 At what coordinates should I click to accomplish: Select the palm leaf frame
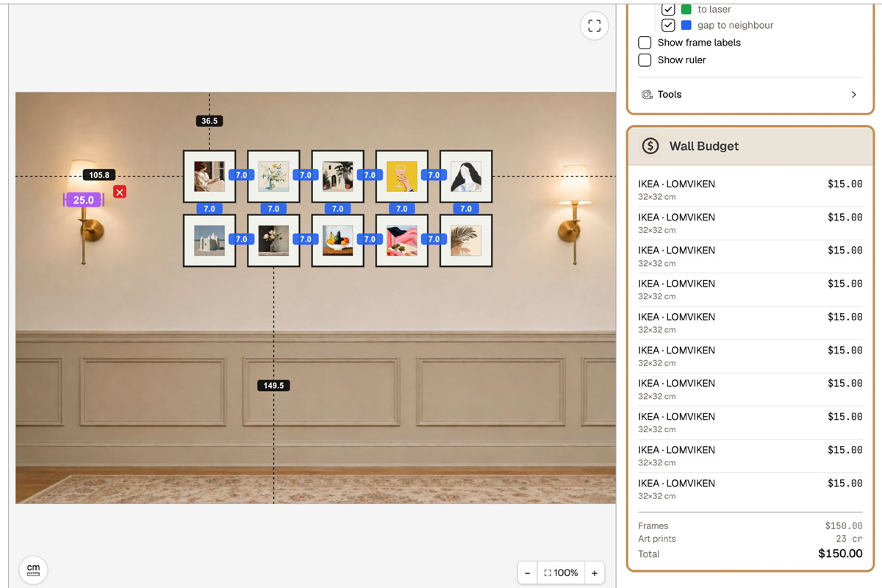click(466, 240)
